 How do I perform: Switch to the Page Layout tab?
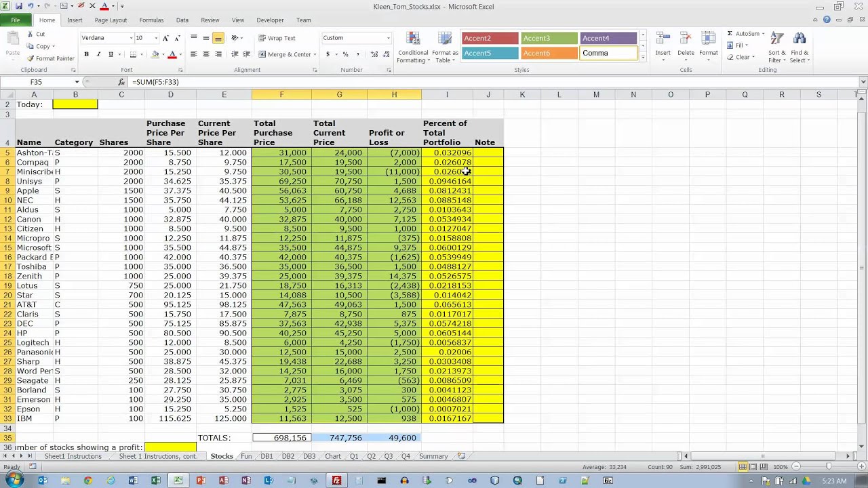[x=111, y=20]
